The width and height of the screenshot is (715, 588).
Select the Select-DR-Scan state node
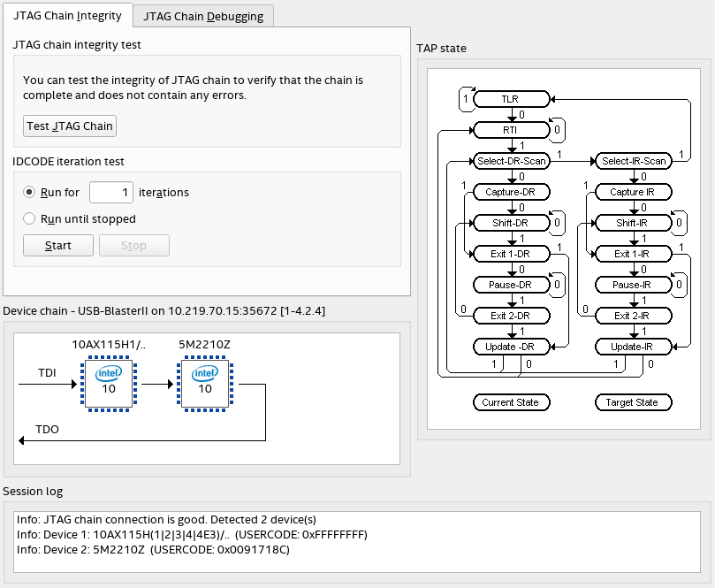point(511,161)
